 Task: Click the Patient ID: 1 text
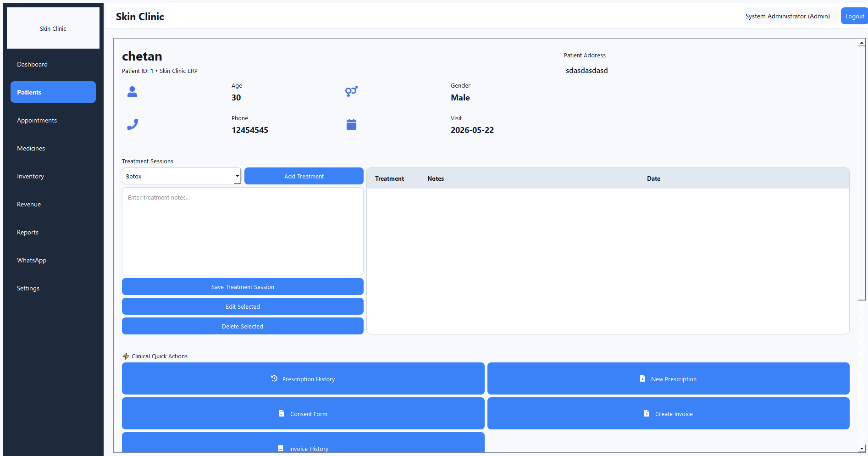click(x=138, y=71)
